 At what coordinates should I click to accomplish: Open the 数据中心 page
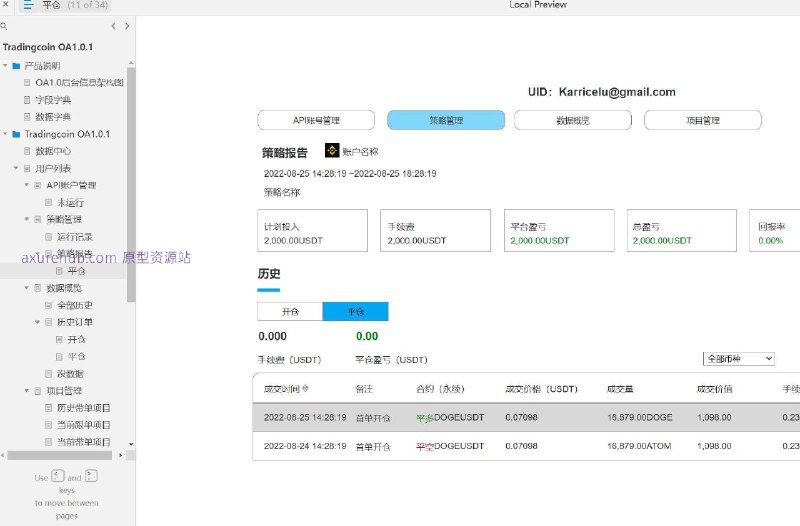(53, 151)
